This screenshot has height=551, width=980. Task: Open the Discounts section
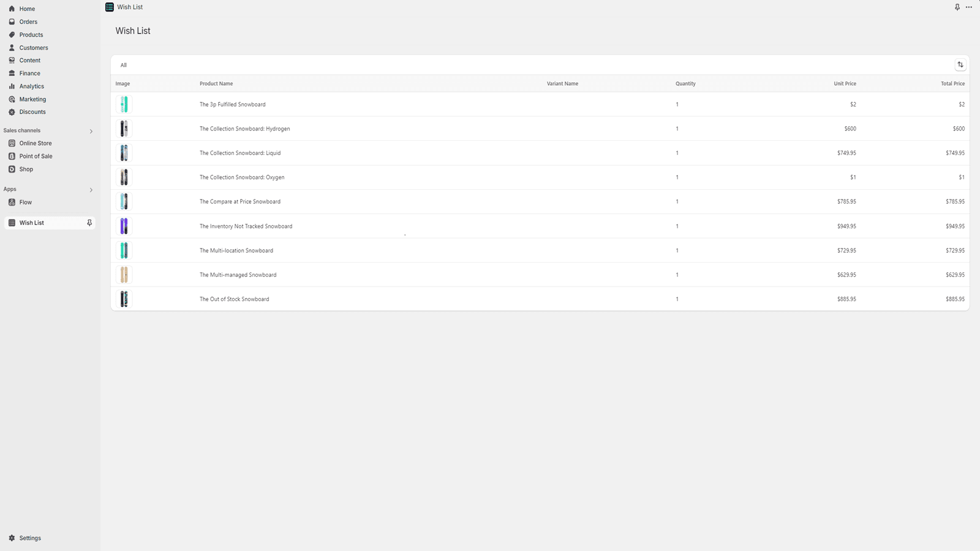pos(32,111)
